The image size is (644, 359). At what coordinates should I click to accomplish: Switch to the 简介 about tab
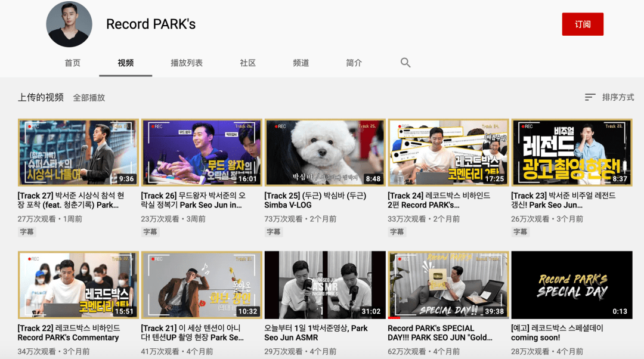point(354,63)
